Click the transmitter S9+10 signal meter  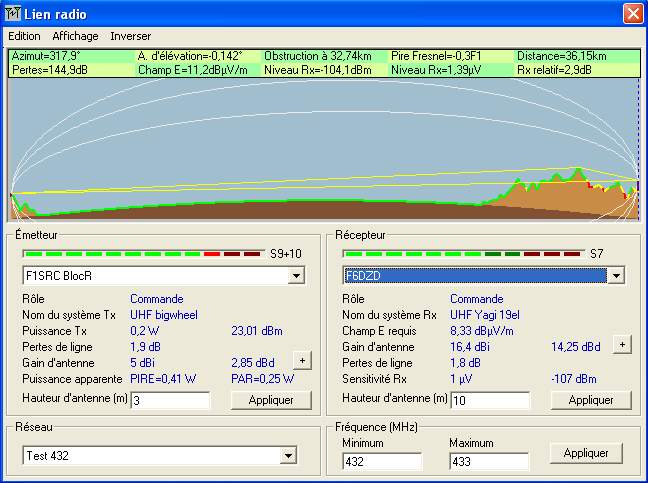(144, 254)
